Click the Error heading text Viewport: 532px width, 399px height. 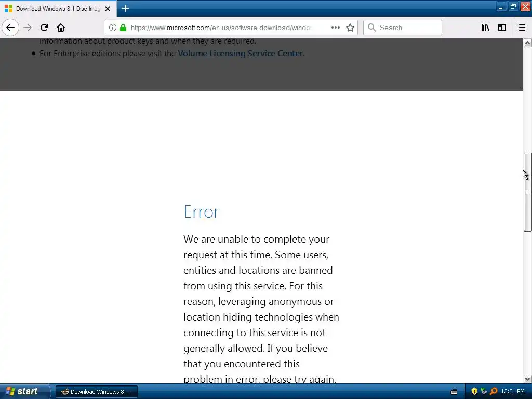click(202, 212)
